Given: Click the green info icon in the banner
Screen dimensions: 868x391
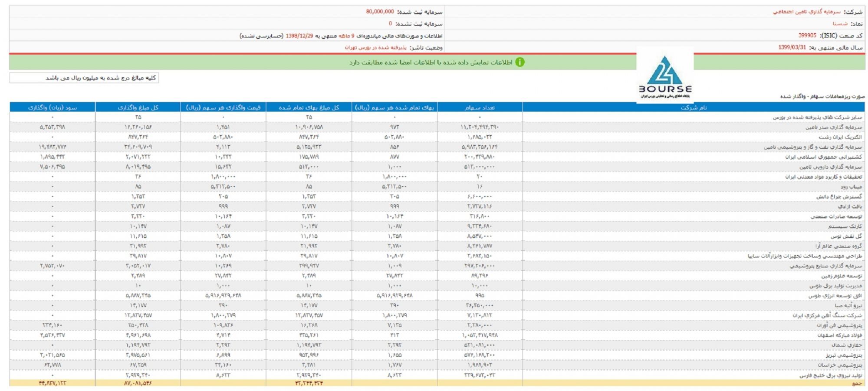Looking at the screenshot, I should 519,62.
